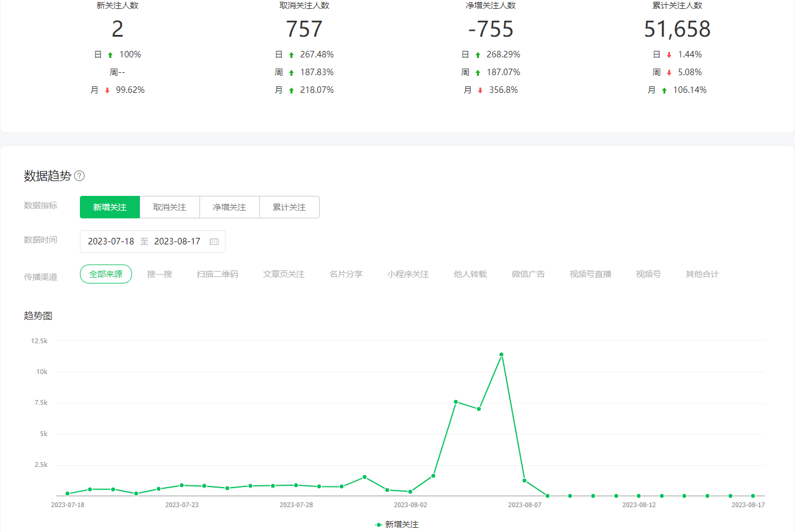Click the highest peak point on chart
The image size is (795, 532).
point(501,354)
